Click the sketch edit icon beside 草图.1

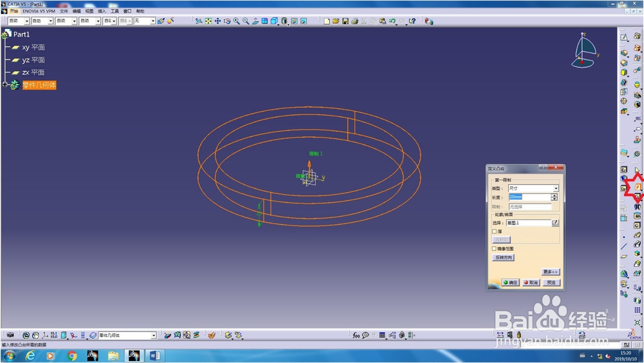point(555,223)
